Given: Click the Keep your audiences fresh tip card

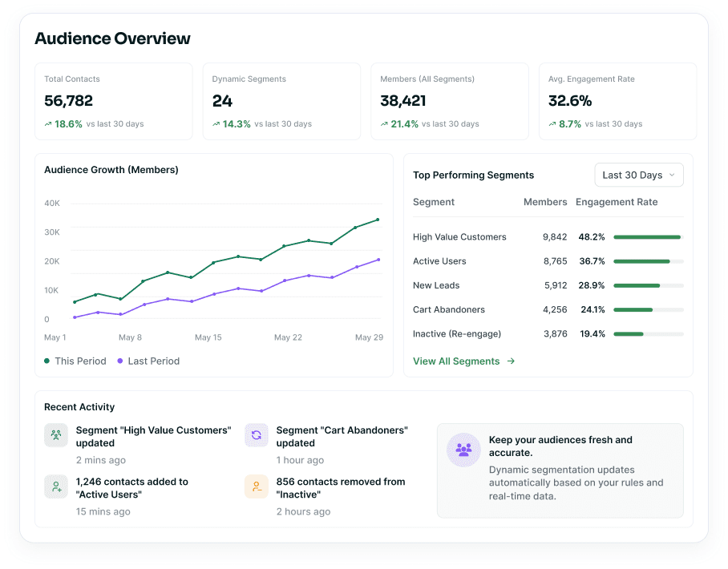Looking at the screenshot, I should [560, 470].
